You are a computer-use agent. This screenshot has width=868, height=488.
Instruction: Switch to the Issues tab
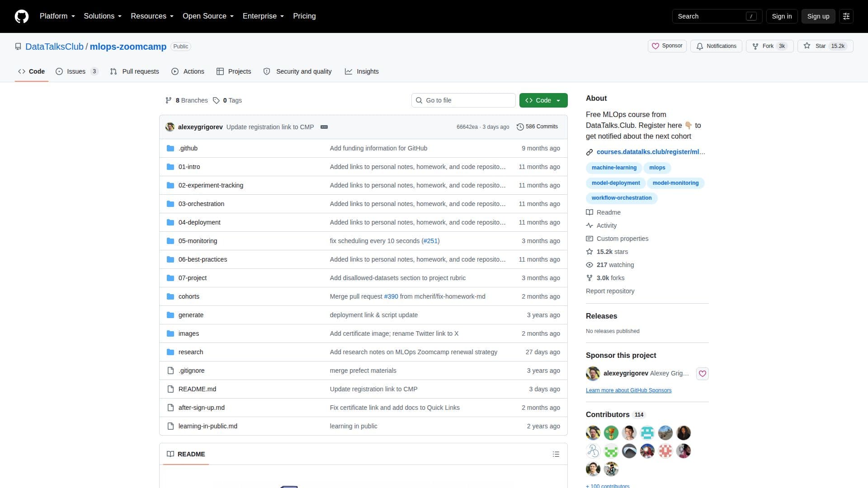click(x=77, y=71)
